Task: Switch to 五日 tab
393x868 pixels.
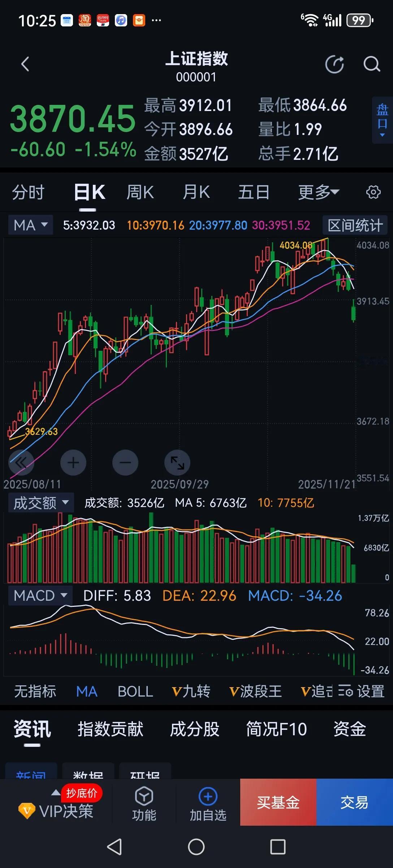Action: coord(254,192)
